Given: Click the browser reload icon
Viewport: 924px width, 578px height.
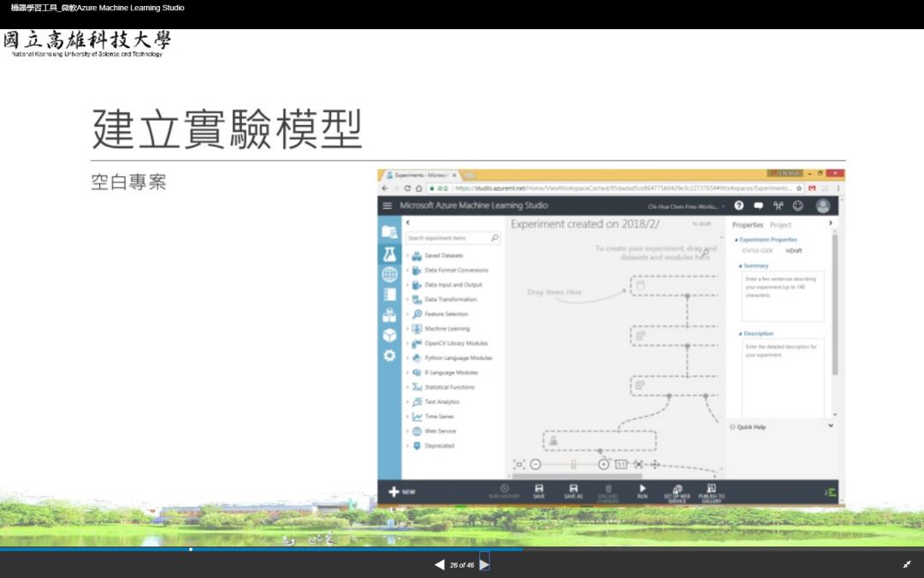Looking at the screenshot, I should click(407, 188).
